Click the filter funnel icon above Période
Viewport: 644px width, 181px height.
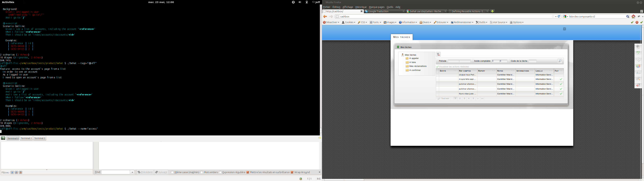(x=438, y=54)
